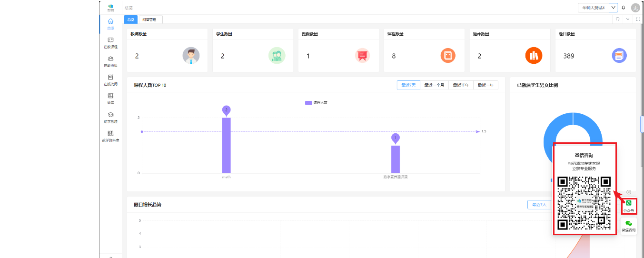The image size is (644, 258).
Task: Select 最近一个月 time range
Action: 434,85
